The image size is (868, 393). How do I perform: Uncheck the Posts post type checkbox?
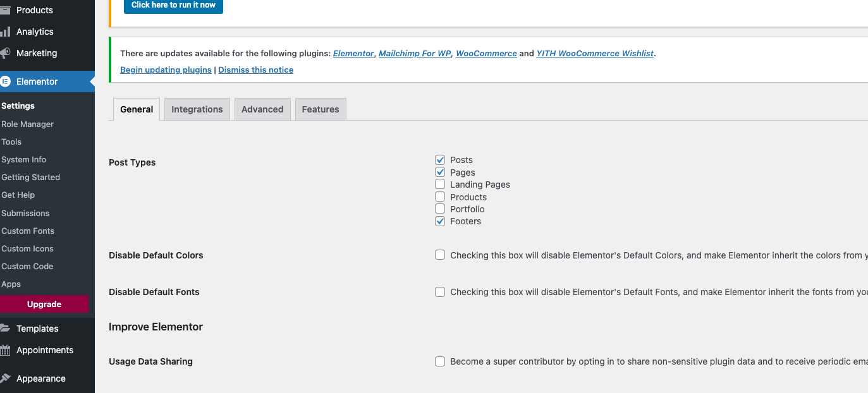pos(440,160)
